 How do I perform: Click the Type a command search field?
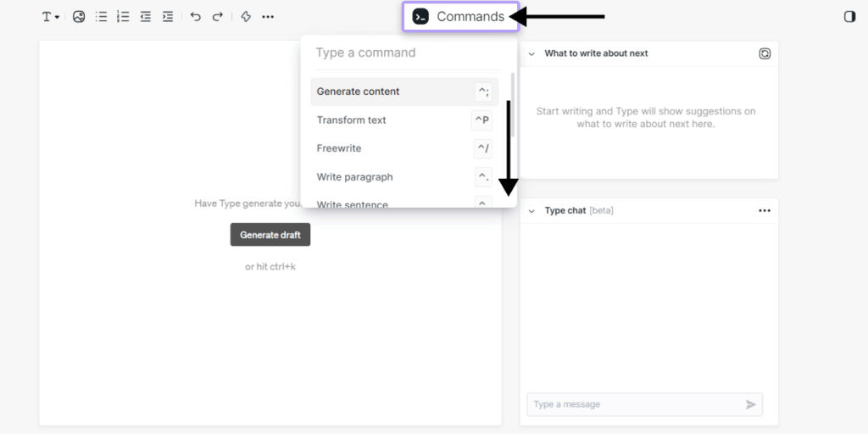398,53
